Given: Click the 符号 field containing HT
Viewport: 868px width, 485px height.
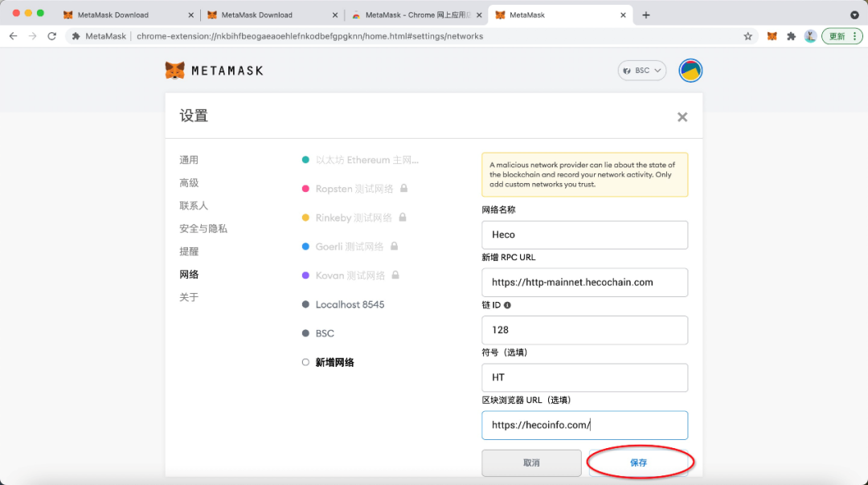Looking at the screenshot, I should coord(584,377).
